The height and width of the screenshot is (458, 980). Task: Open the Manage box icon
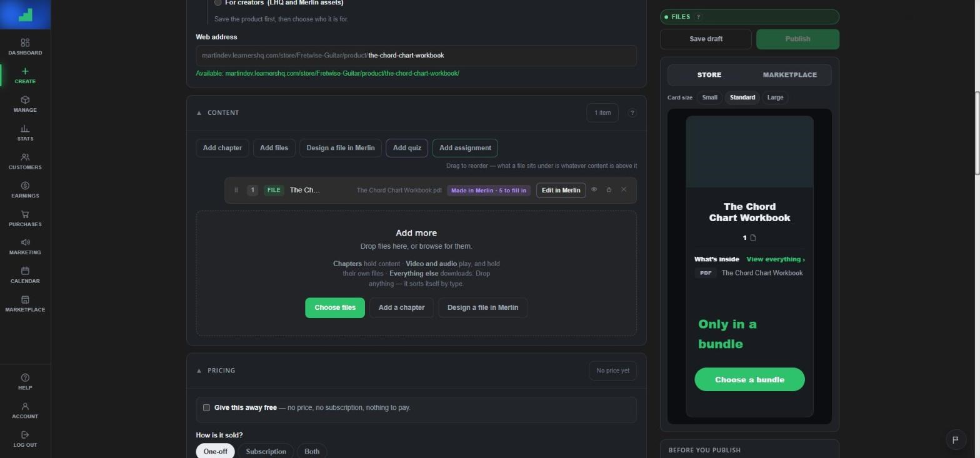25,100
